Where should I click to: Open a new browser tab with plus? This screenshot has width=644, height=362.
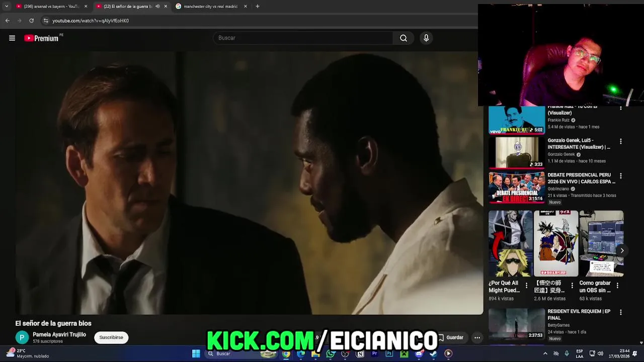(x=257, y=7)
